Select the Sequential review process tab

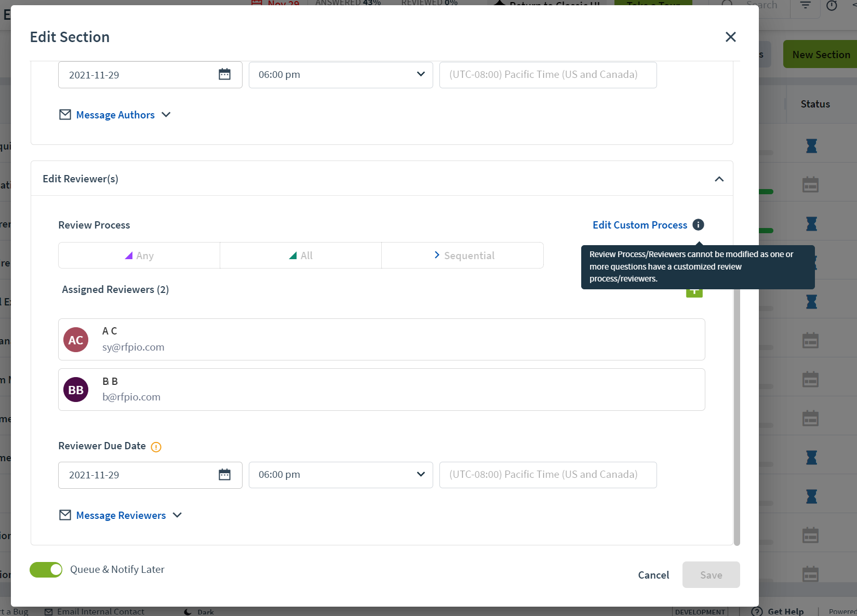point(462,256)
